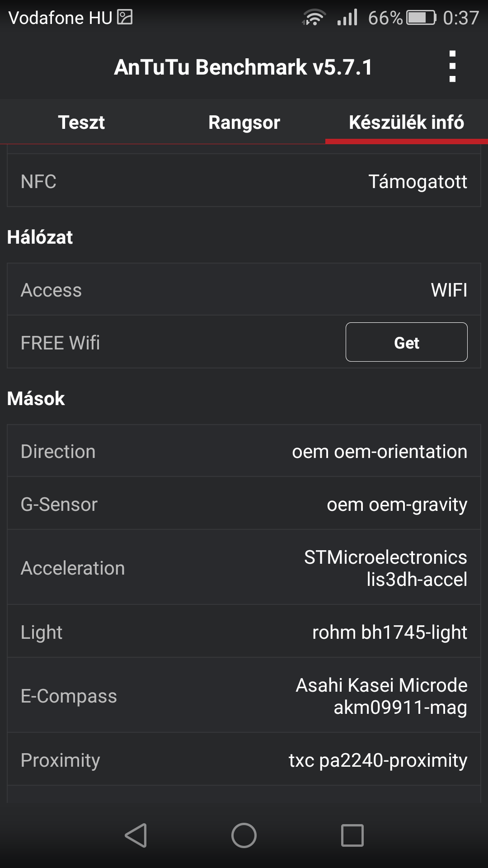Select the Light rohm bh1745 row
This screenshot has height=868, width=488.
pos(244,632)
